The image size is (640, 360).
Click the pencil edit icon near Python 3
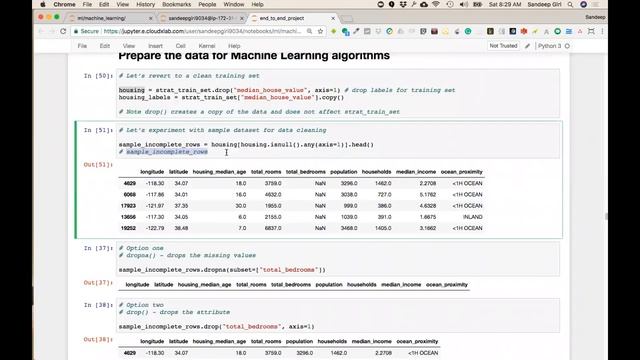tap(527, 46)
